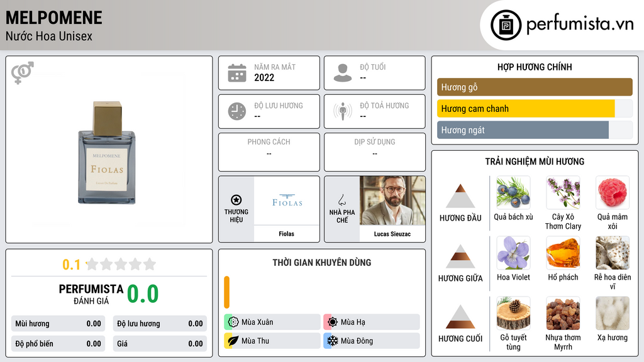Image resolution: width=644 pixels, height=362 pixels.
Task: Select the Mùa Đông season button
Action: click(x=372, y=341)
